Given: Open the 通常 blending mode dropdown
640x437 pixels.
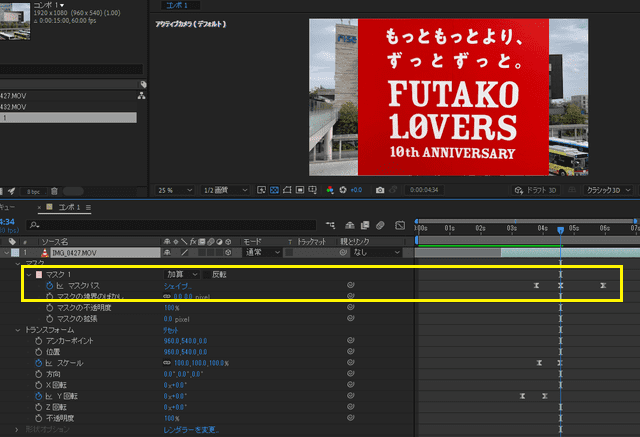Looking at the screenshot, I should [x=262, y=253].
